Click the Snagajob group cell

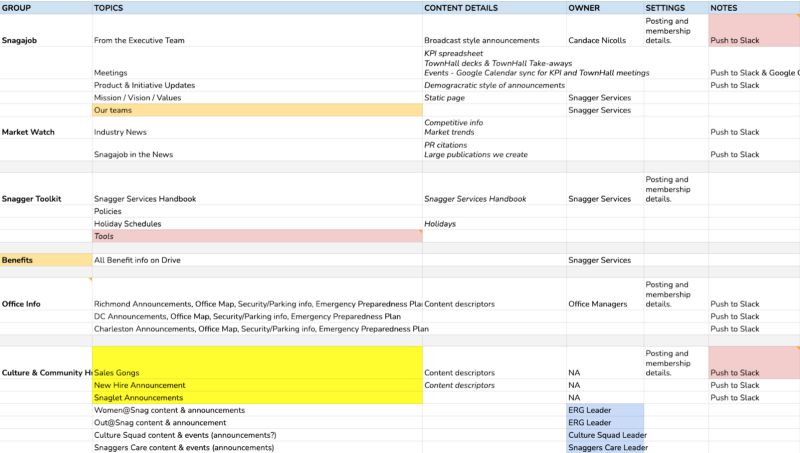coord(46,31)
